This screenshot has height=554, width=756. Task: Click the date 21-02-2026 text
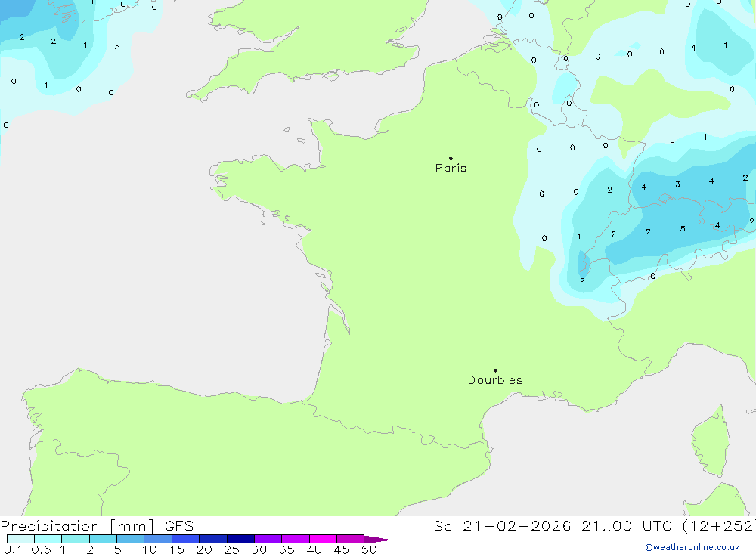pyautogui.click(x=517, y=526)
